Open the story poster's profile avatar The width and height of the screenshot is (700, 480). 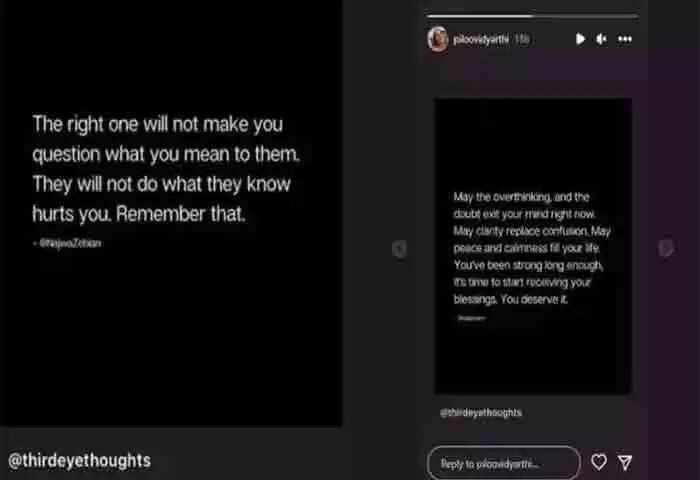pyautogui.click(x=438, y=39)
